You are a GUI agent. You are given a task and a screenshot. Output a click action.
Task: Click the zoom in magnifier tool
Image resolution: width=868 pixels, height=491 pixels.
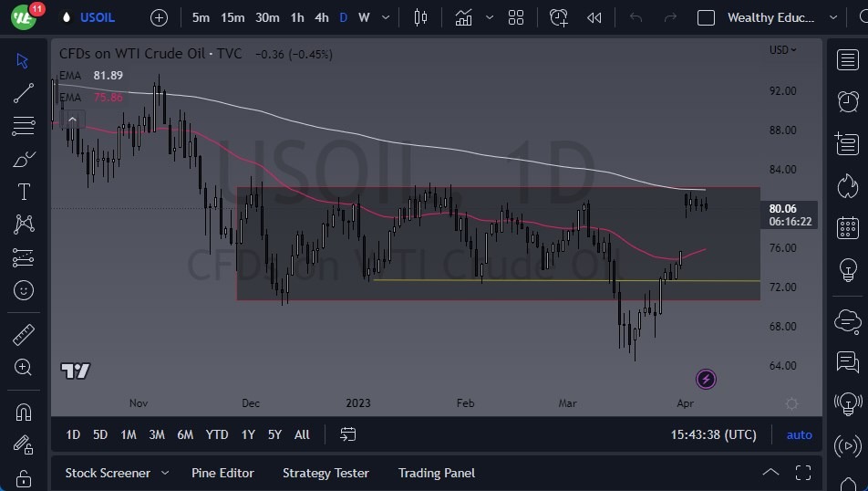coord(24,367)
